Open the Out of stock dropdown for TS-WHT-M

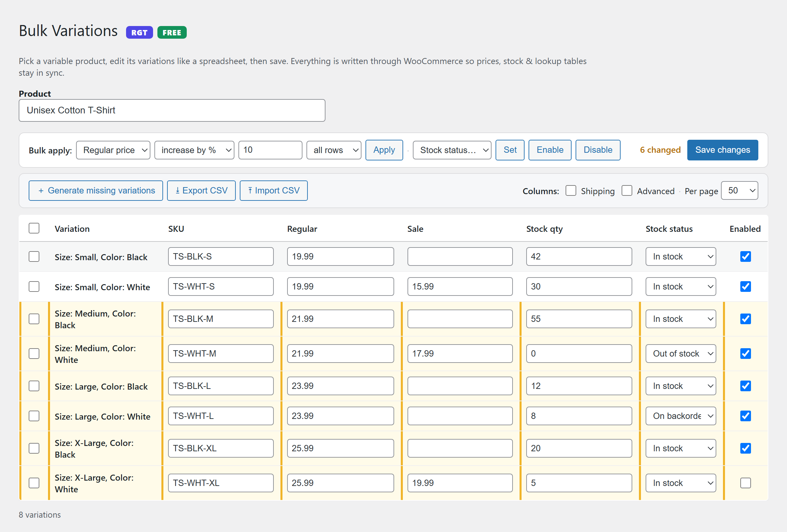point(681,354)
